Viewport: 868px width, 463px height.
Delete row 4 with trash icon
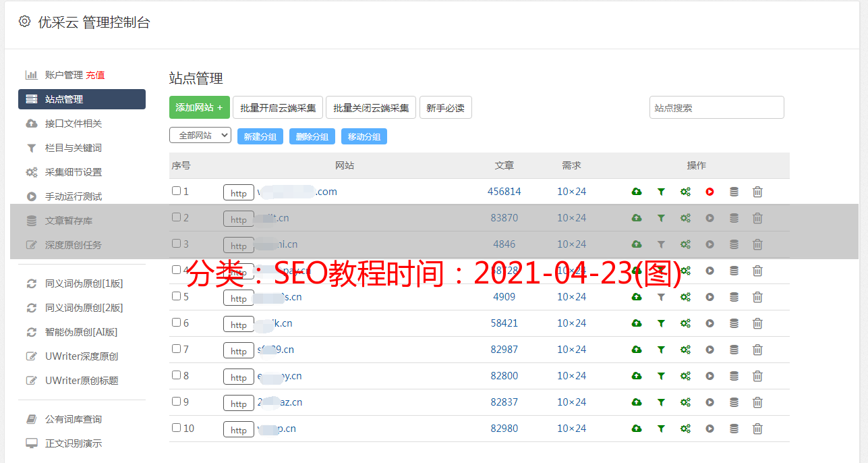pos(757,271)
